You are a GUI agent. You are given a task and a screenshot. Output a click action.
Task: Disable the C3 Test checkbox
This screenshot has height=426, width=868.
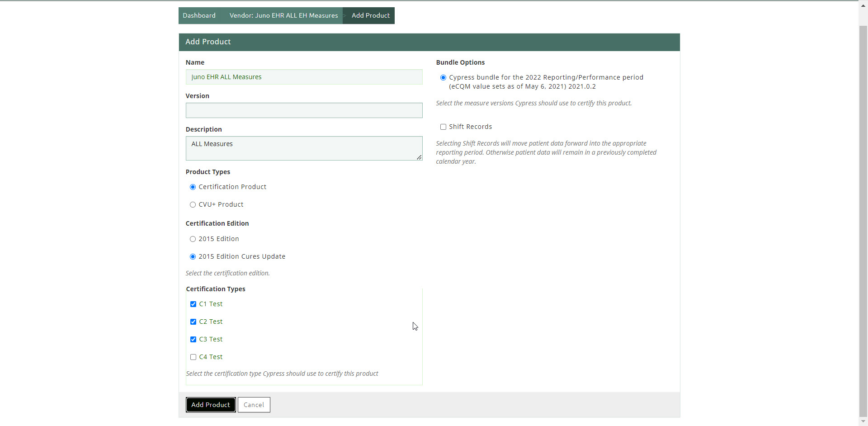[193, 340]
